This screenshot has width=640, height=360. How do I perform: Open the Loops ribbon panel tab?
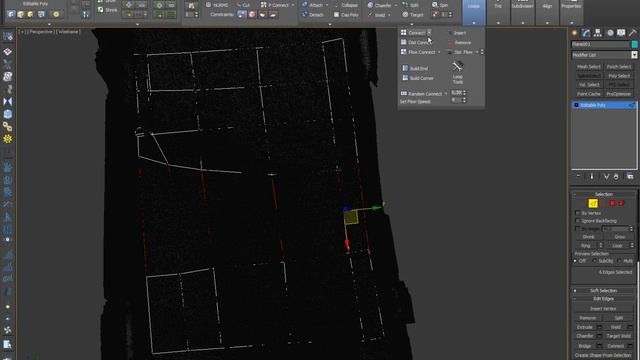[474, 12]
